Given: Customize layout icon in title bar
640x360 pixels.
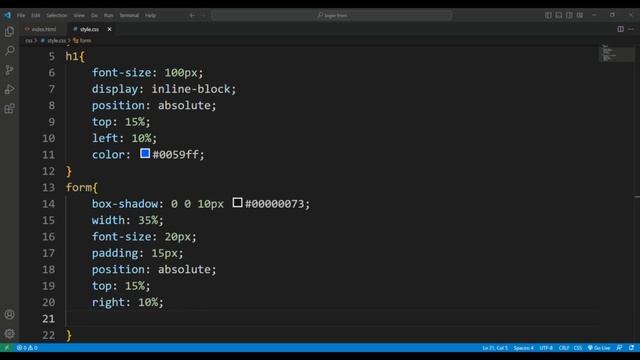Looking at the screenshot, I should point(580,15).
